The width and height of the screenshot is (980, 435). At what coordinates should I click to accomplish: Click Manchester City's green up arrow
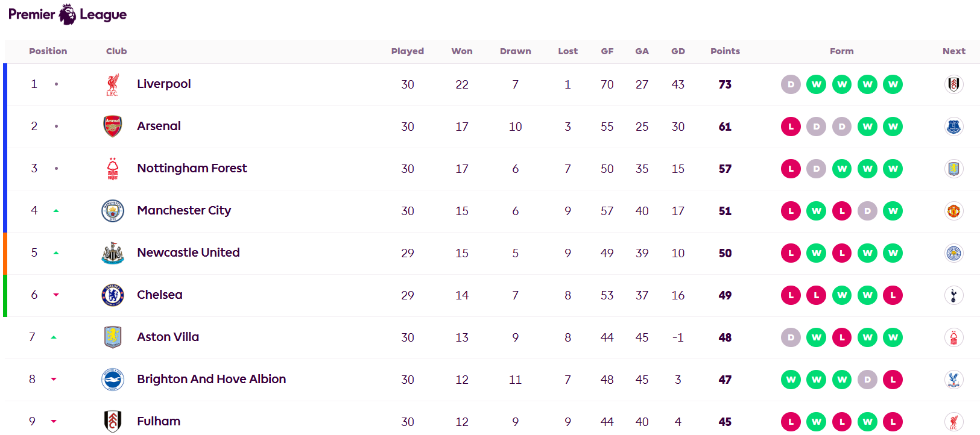pyautogui.click(x=56, y=211)
